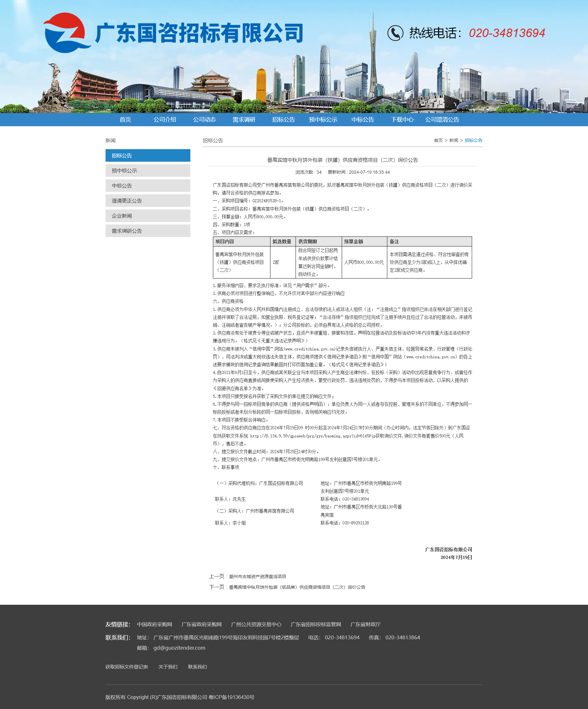Open 需求调研公告 sidebar item
The image size is (588, 709).
[x=148, y=231]
